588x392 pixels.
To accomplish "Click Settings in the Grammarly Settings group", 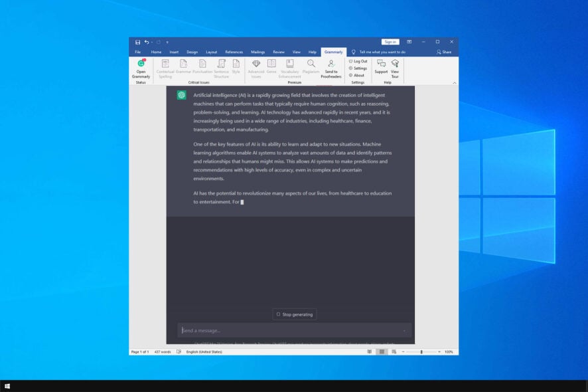I will click(358, 68).
